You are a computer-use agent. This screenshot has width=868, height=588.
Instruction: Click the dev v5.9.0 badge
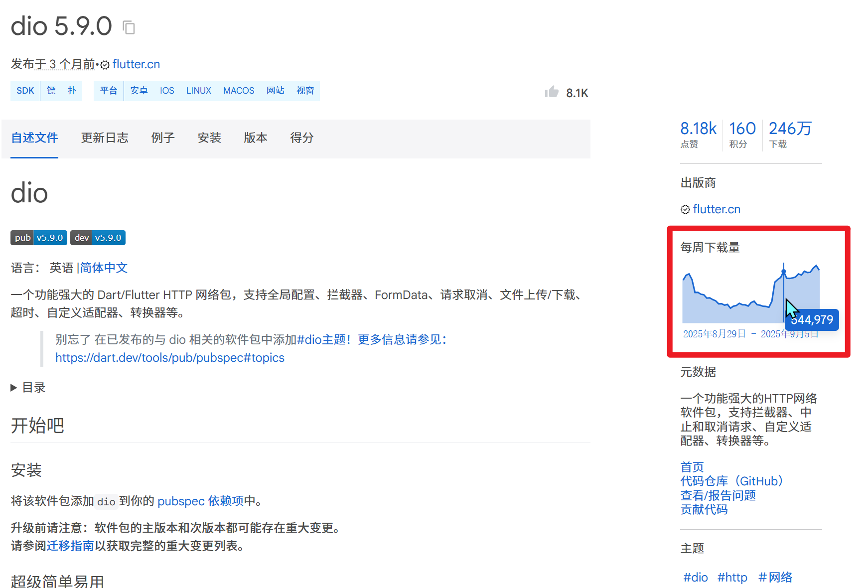(98, 238)
